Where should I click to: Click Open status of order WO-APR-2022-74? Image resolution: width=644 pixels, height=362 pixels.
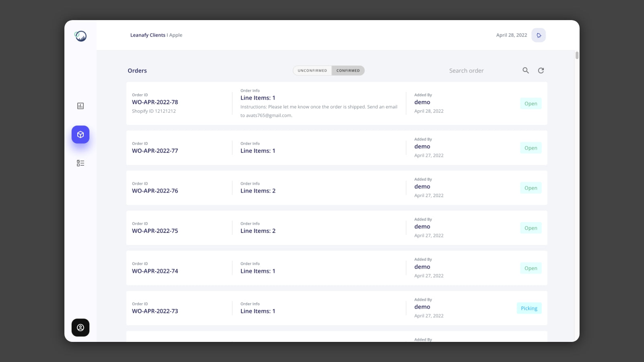coord(530,268)
